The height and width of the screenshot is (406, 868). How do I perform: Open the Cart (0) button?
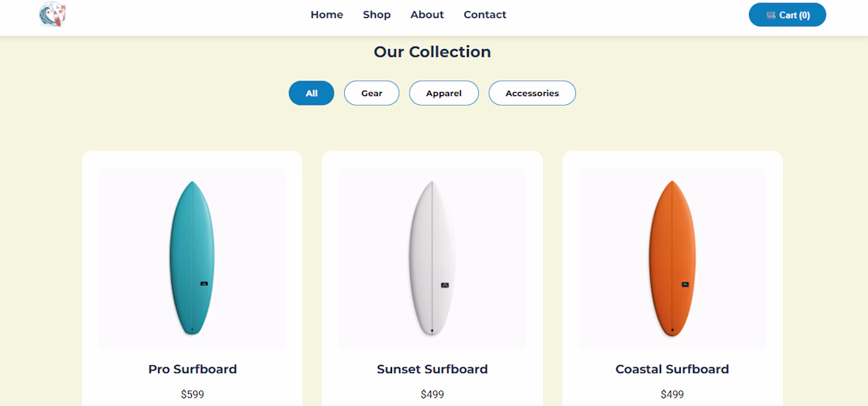tap(787, 15)
